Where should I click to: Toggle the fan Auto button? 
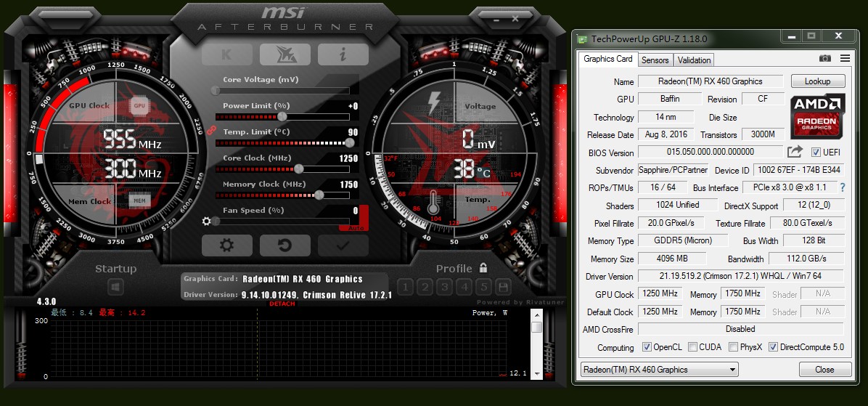[354, 228]
